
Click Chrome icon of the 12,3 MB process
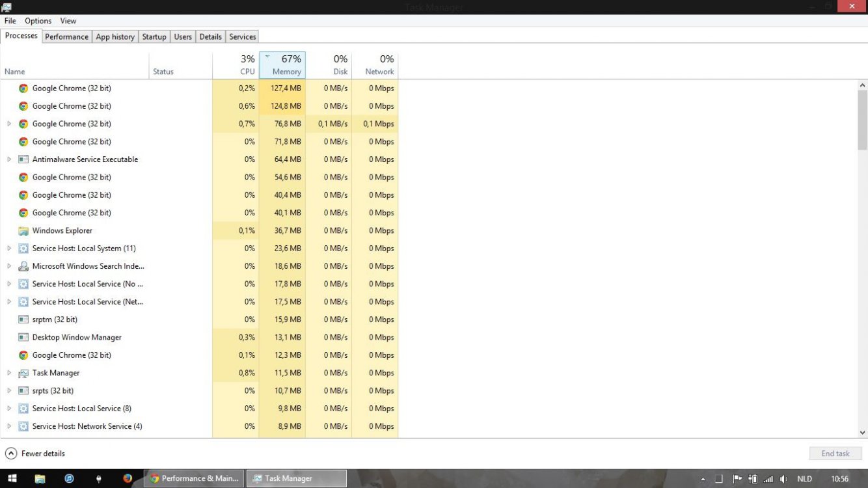coord(23,355)
